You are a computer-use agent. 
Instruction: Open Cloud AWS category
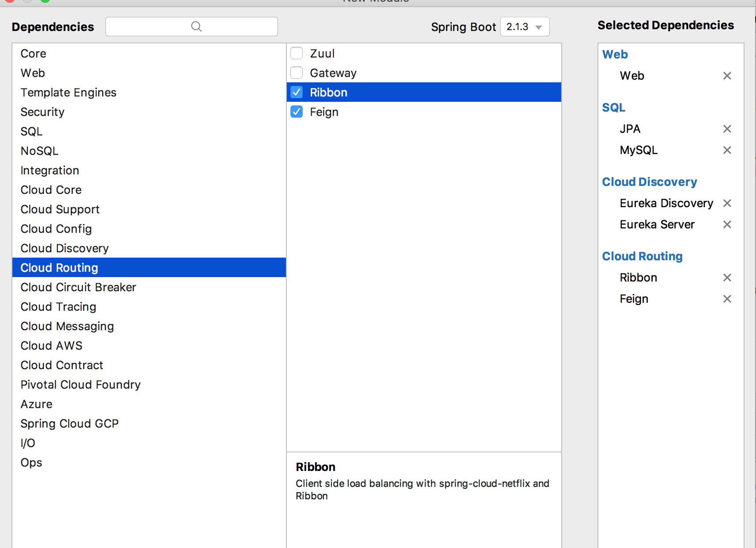(x=149, y=345)
